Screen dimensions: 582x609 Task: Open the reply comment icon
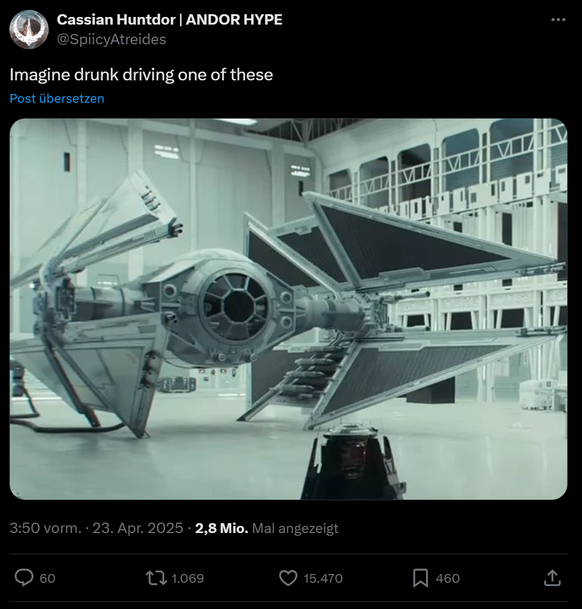(24, 578)
